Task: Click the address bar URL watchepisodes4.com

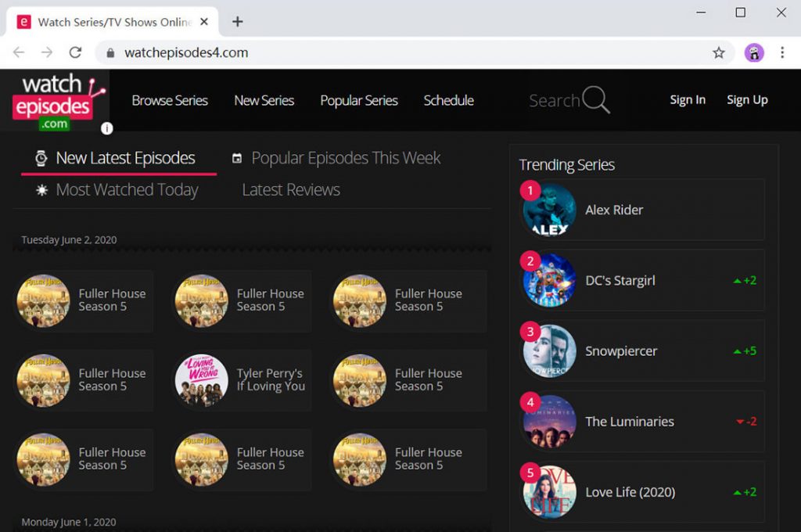Action: tap(186, 52)
